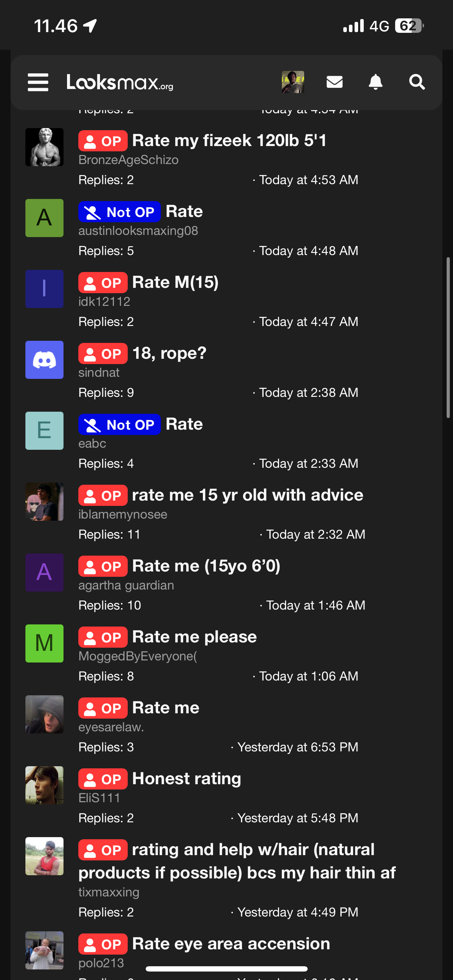
Task: Open thread 18, rope?
Action: 169,353
